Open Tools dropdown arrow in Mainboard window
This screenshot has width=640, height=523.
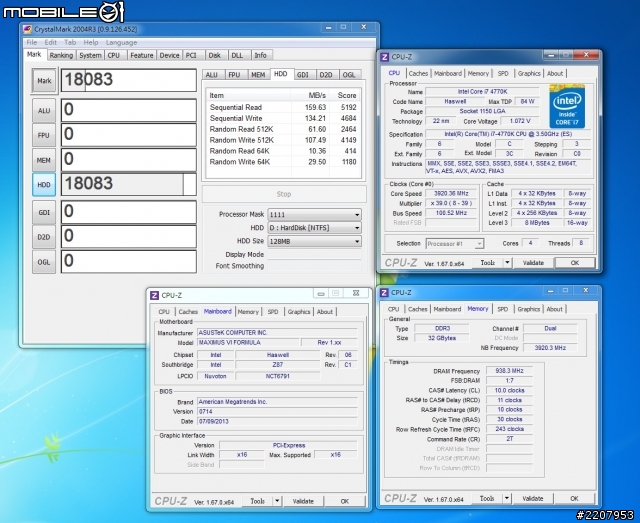coord(277,501)
